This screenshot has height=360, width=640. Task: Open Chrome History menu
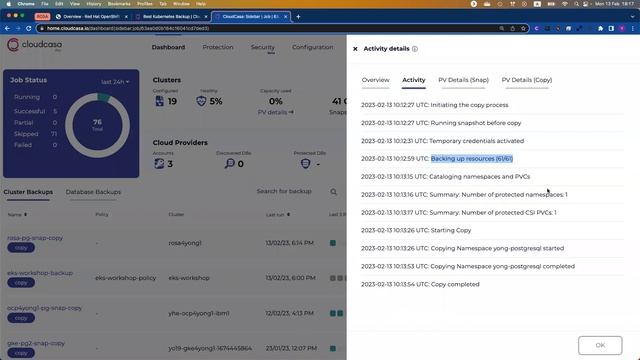coord(93,4)
